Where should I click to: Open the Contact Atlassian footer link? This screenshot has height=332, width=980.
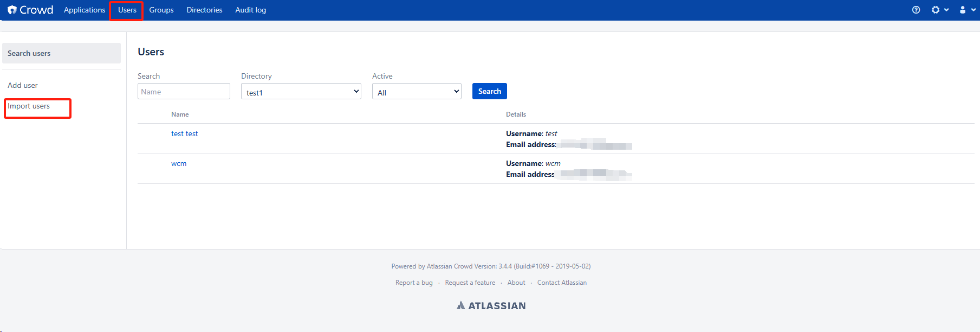tap(562, 283)
